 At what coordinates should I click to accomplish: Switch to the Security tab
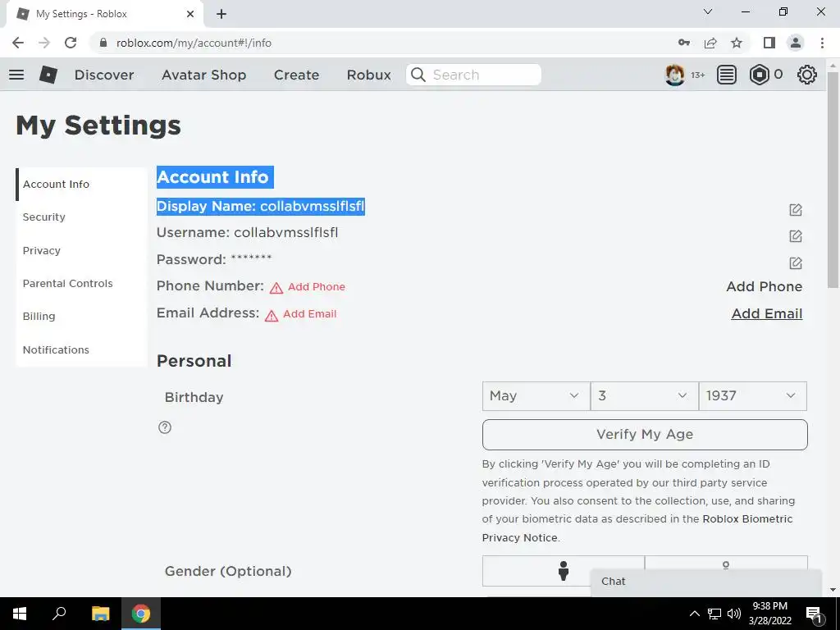[82, 217]
